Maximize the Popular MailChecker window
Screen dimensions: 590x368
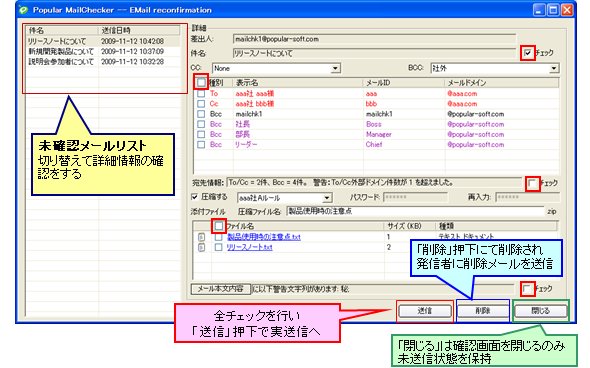coord(553,10)
